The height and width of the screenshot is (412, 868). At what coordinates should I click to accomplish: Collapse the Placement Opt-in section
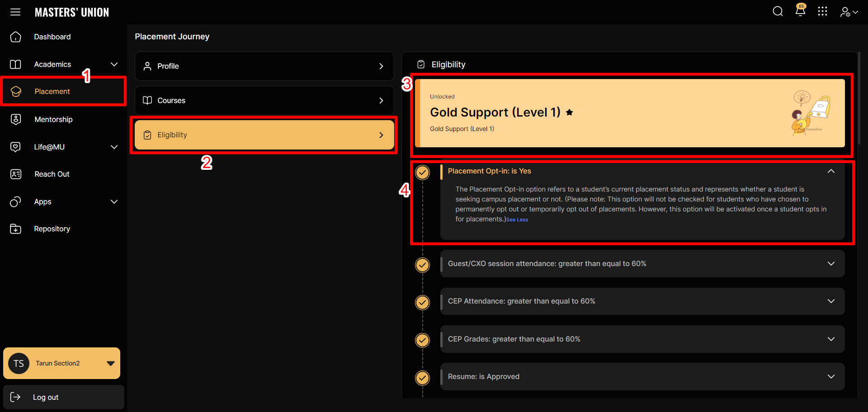[830, 171]
